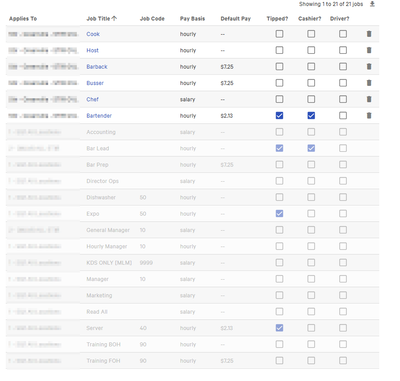Click the General Manager job title
400x381 pixels.
tap(108, 230)
